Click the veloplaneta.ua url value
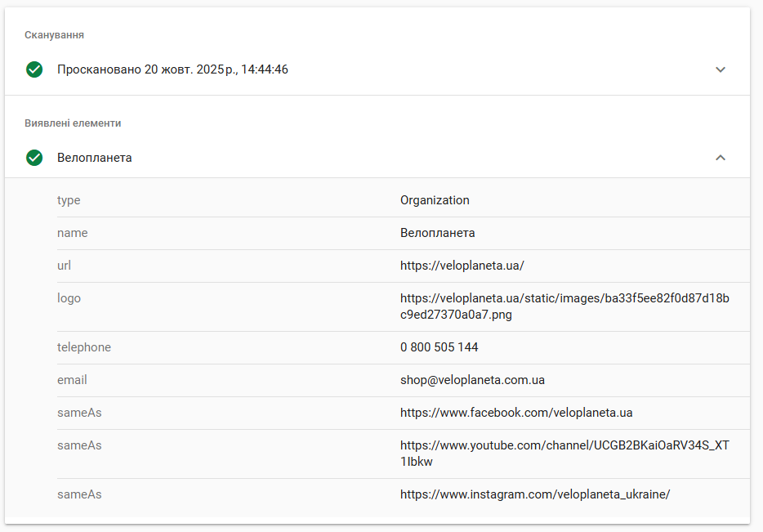This screenshot has width=763, height=532. click(x=462, y=266)
